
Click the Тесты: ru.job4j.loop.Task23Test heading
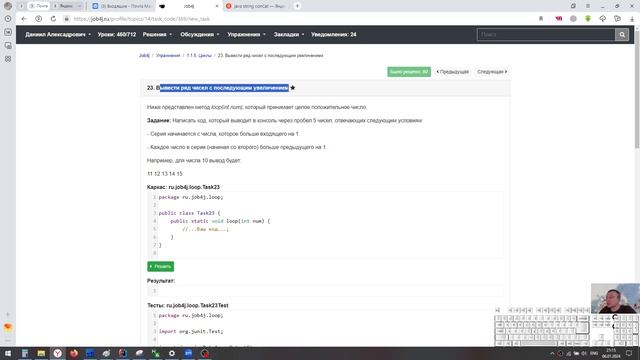tap(188, 305)
